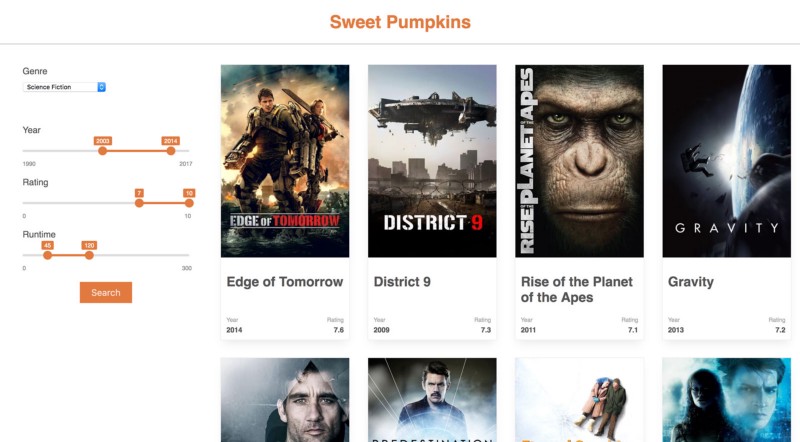Click the Runtime maximum handle at 120
The image size is (800, 442).
pos(89,255)
